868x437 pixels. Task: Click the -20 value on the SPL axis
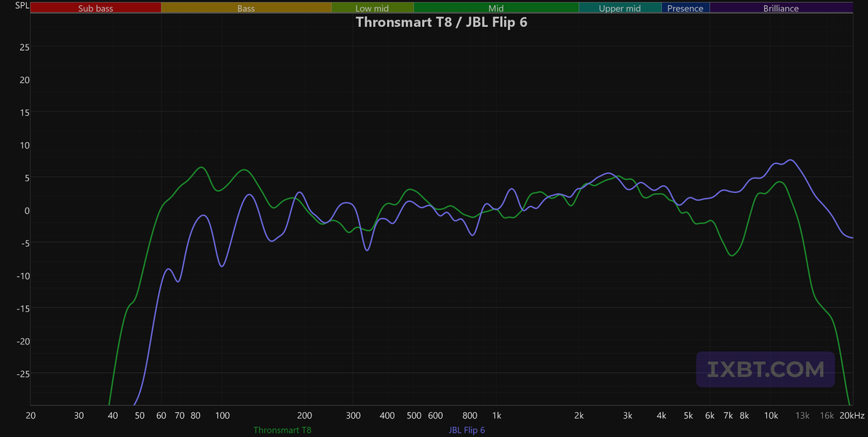pos(22,341)
